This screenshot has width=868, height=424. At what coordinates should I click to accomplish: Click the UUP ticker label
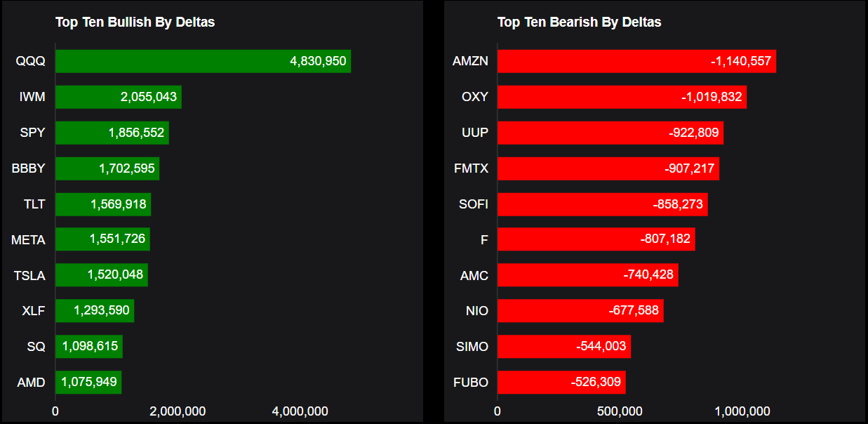pos(475,133)
